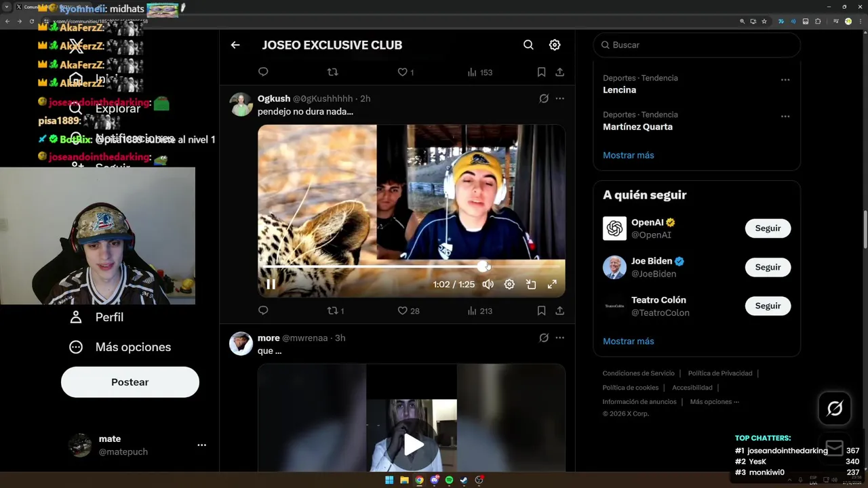Open the Joe Biden profile
This screenshot has width=868, height=488.
pyautogui.click(x=651, y=261)
